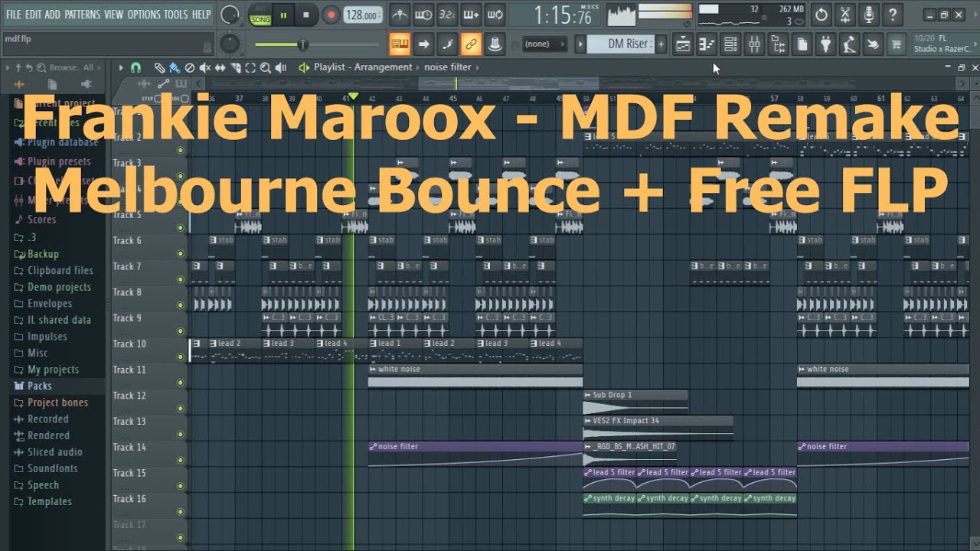Open the tempo tapper icon

click(848, 44)
